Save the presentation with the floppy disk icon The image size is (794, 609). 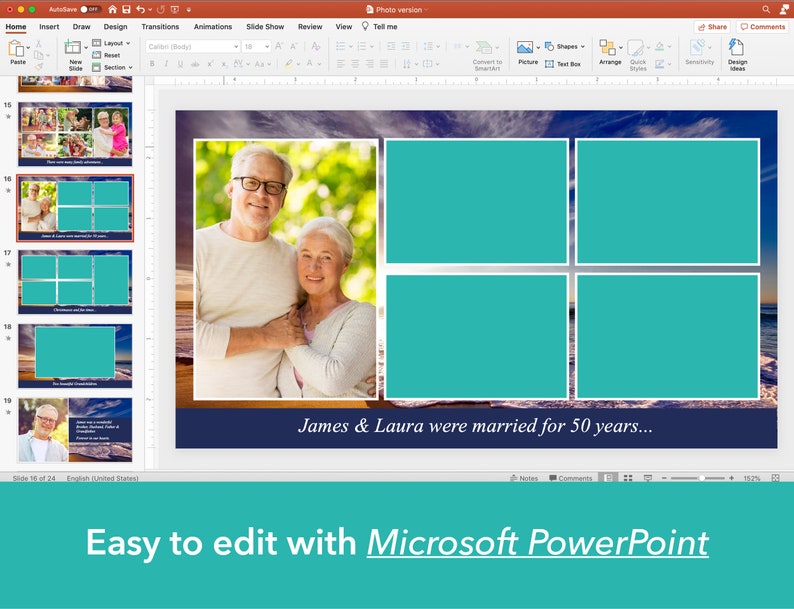[127, 9]
